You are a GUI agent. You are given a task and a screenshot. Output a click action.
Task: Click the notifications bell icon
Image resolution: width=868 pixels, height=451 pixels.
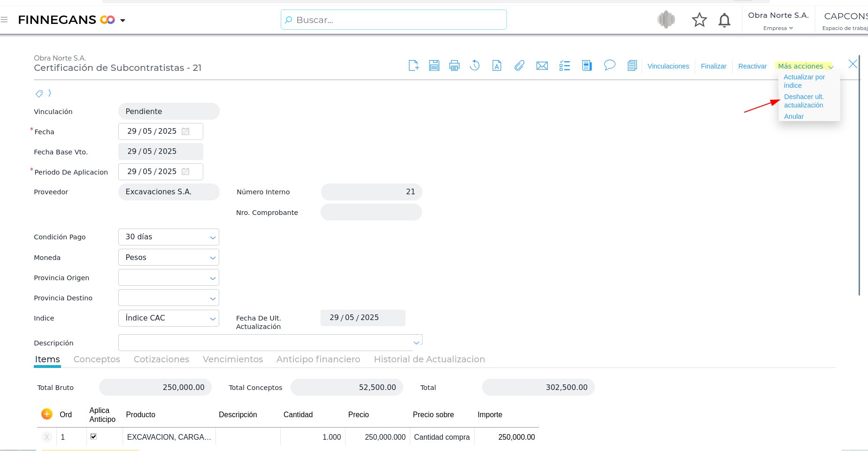pos(724,20)
